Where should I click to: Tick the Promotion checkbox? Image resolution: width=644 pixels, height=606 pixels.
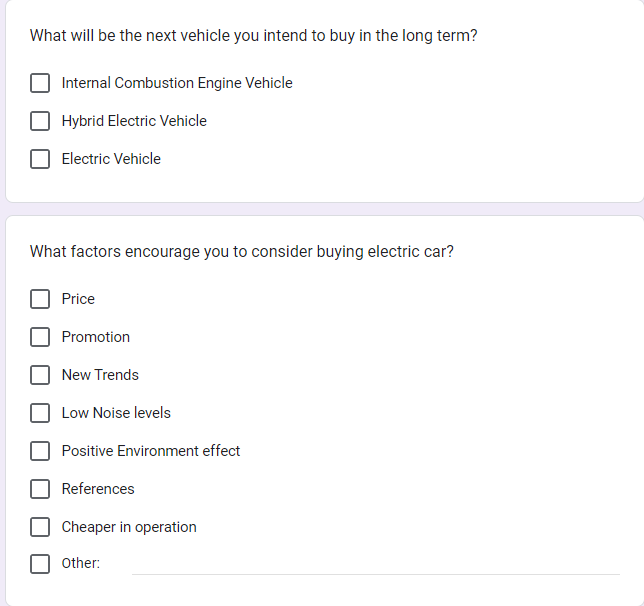pyautogui.click(x=40, y=337)
